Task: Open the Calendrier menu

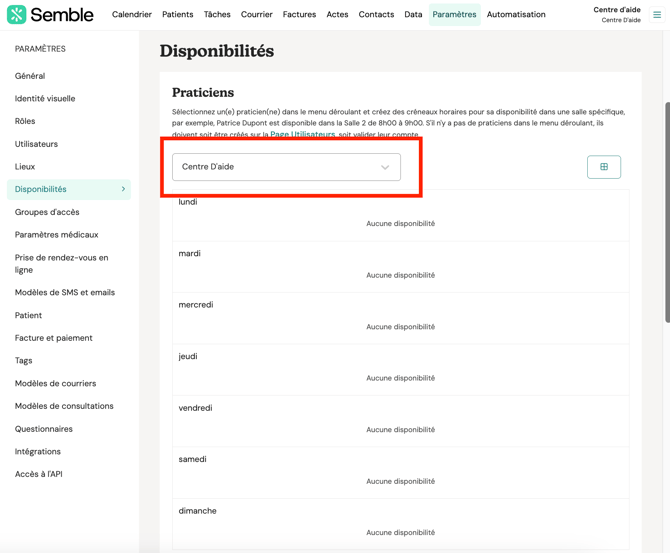Action: 132,15
